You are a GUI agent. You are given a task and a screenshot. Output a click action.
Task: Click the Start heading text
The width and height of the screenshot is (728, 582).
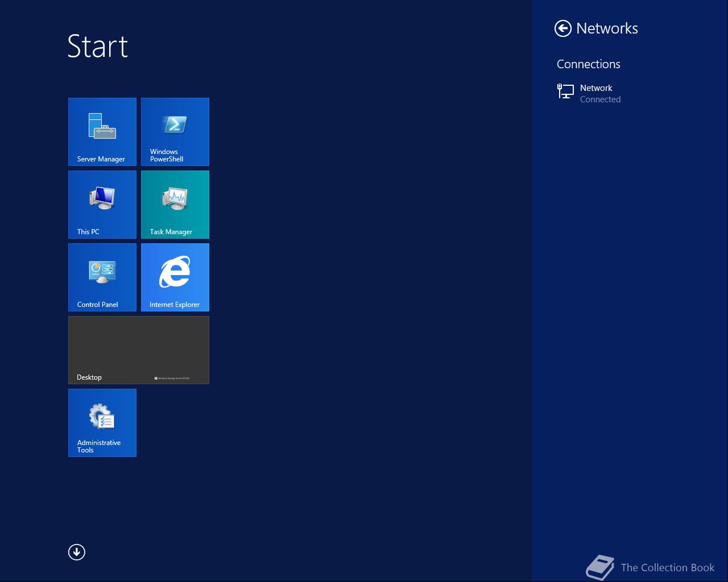click(98, 46)
